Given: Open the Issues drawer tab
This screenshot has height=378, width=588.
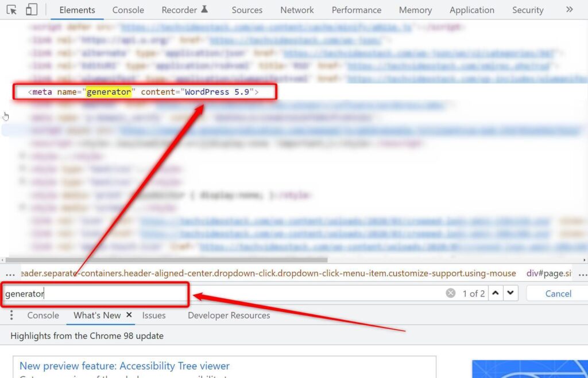Looking at the screenshot, I should click(154, 315).
